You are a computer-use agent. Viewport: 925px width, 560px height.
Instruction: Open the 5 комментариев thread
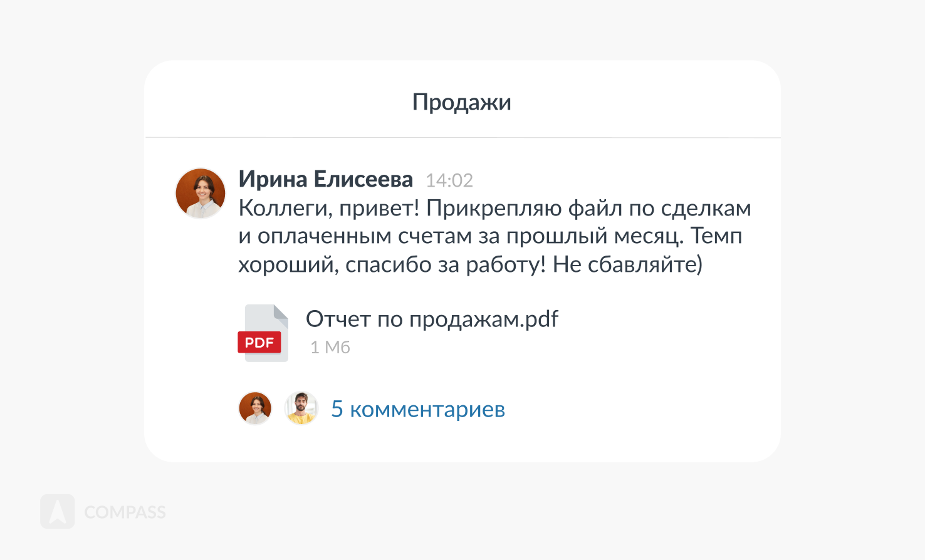(418, 409)
